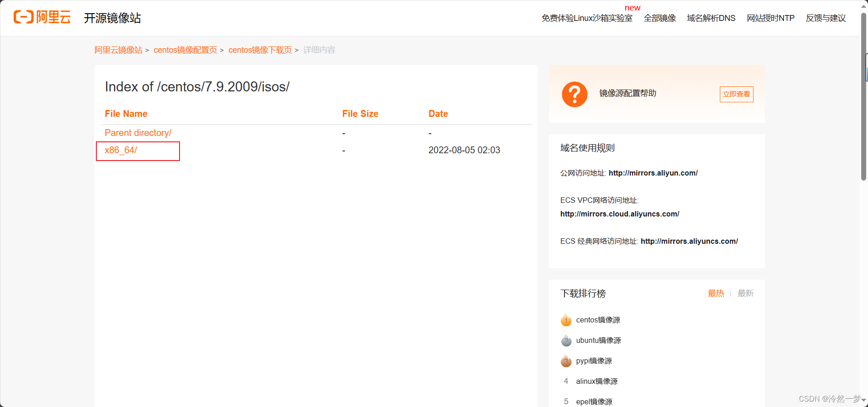
Task: Go to 阿里云镜像站 breadcrumb link
Action: pyautogui.click(x=118, y=50)
